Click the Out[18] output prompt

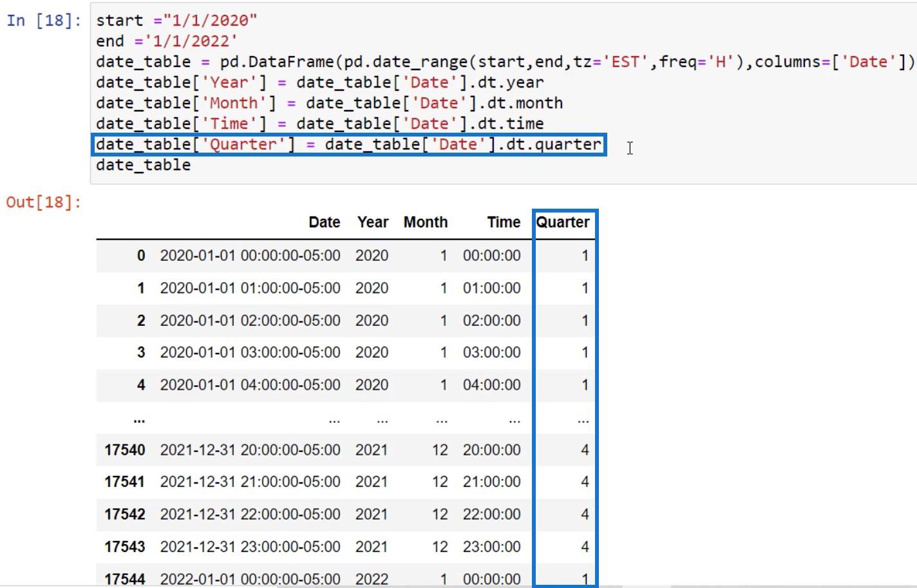pyautogui.click(x=44, y=202)
